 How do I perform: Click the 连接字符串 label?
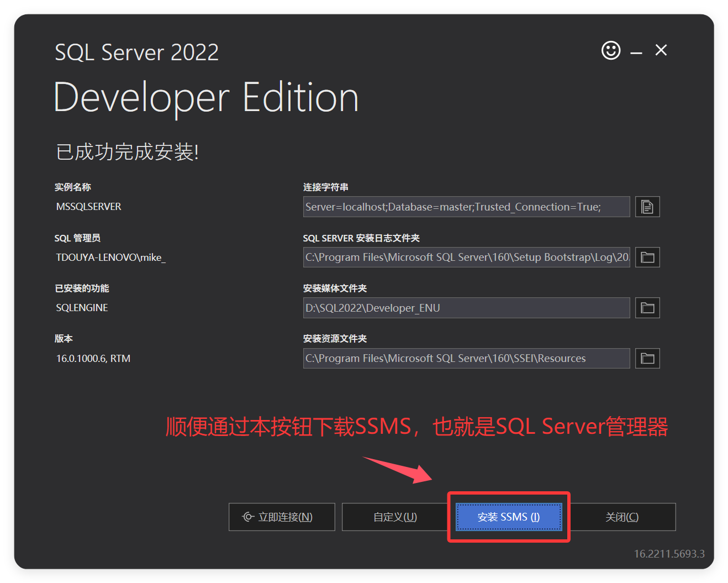(x=326, y=187)
